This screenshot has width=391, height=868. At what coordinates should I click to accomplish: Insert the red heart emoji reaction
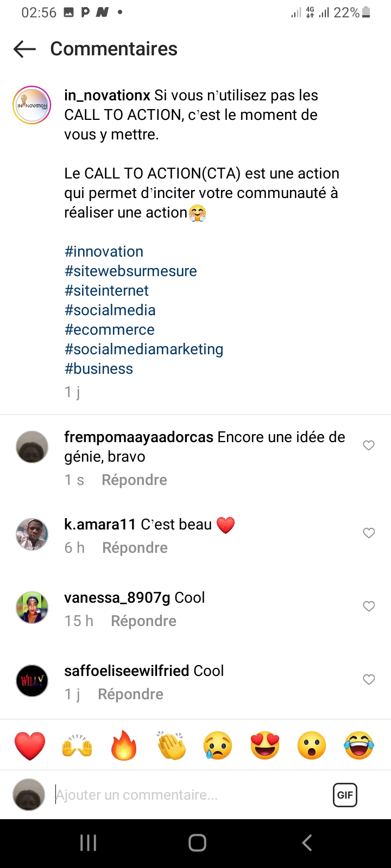30,745
